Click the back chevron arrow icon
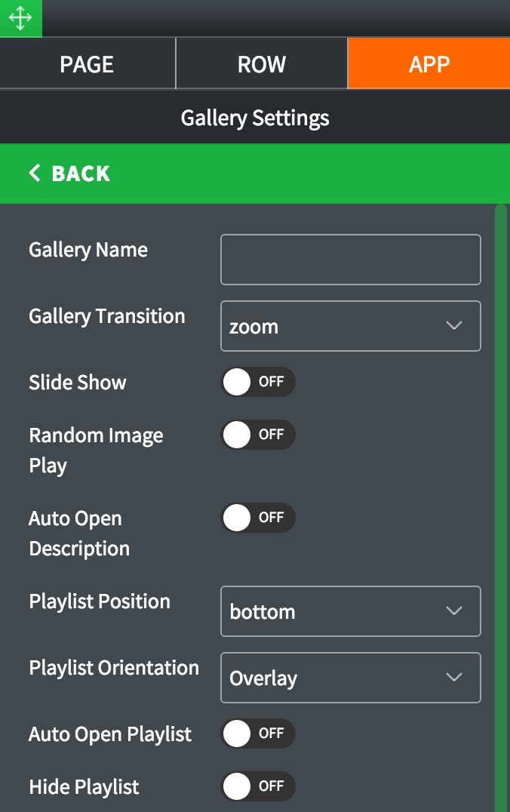This screenshot has width=510, height=812. tap(35, 174)
